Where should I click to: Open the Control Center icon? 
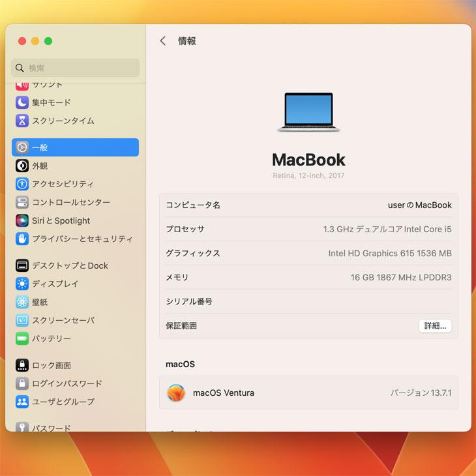coord(22,202)
